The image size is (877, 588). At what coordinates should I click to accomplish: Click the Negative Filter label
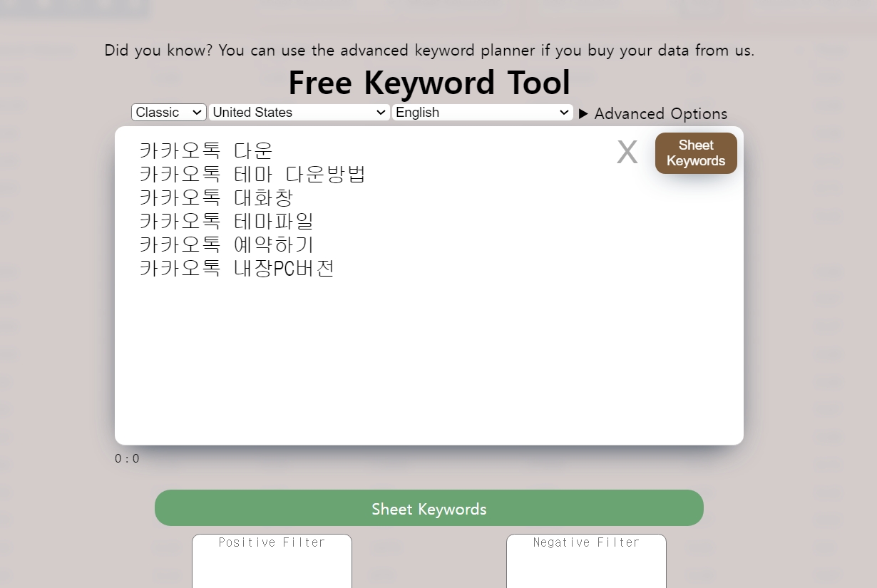pyautogui.click(x=585, y=542)
